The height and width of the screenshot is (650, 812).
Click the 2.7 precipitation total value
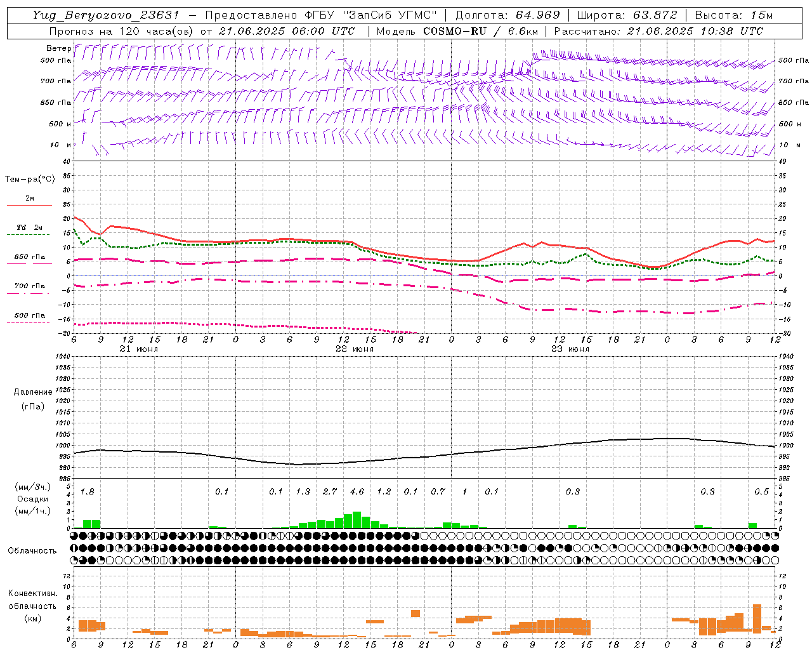pos(330,491)
